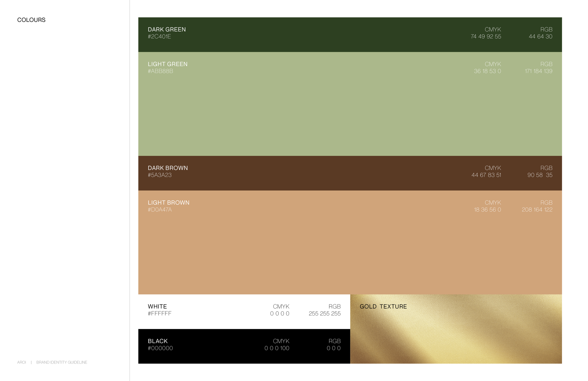Screen dimensions: 588x381
Task: Click the AROI footer text
Action: (x=21, y=362)
